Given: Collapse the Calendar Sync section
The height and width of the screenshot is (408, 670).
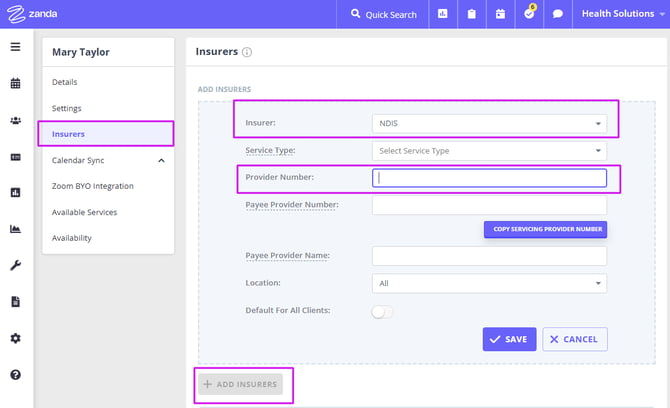Looking at the screenshot, I should click(162, 160).
